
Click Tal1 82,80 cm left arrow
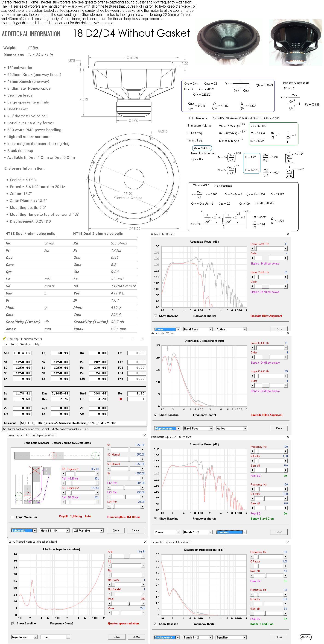(64, 483)
